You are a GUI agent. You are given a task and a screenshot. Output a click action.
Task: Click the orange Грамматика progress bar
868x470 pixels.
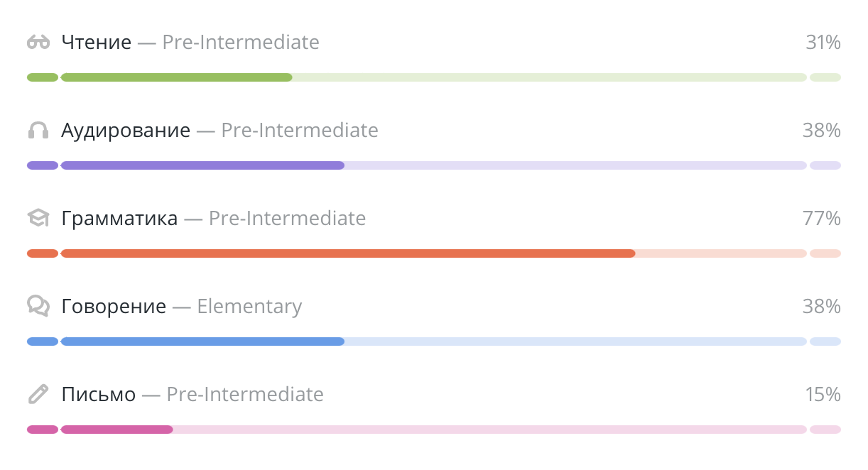(x=433, y=253)
